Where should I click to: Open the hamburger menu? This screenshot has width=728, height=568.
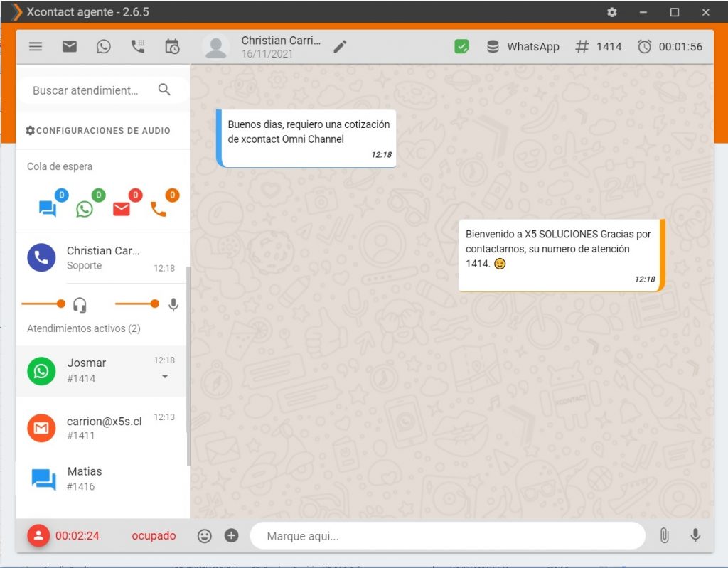point(36,46)
